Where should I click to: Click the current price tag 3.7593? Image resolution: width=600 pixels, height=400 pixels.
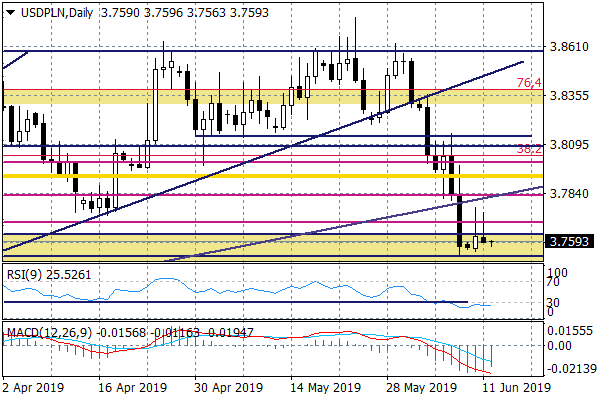coord(571,241)
